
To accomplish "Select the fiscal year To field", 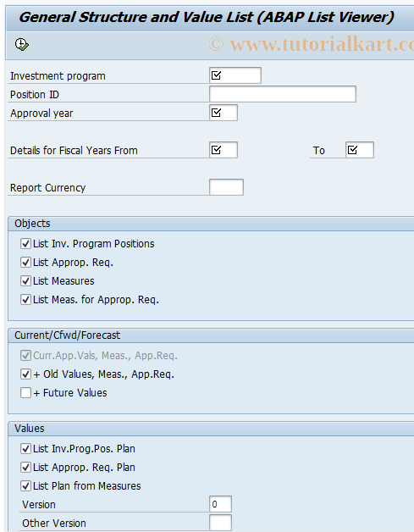I will (x=360, y=150).
